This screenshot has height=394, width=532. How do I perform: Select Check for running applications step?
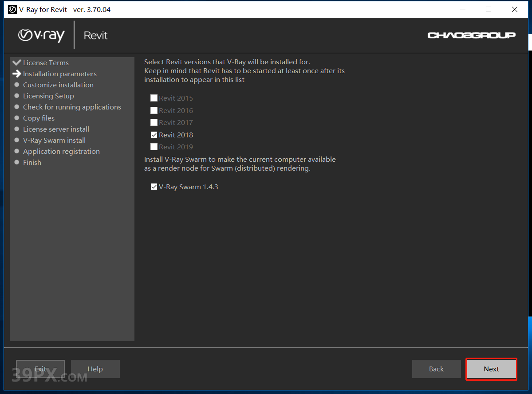coord(72,107)
